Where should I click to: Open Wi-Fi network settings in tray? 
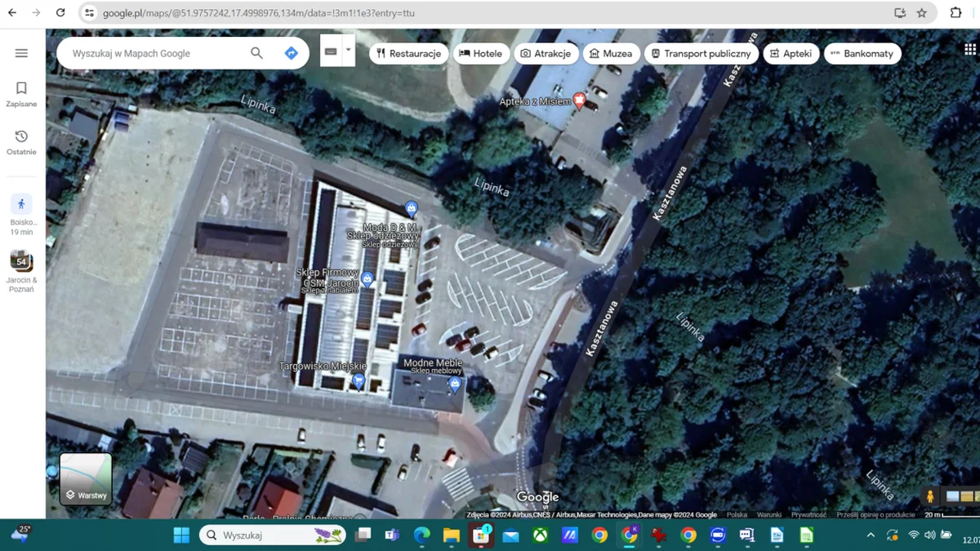point(913,535)
